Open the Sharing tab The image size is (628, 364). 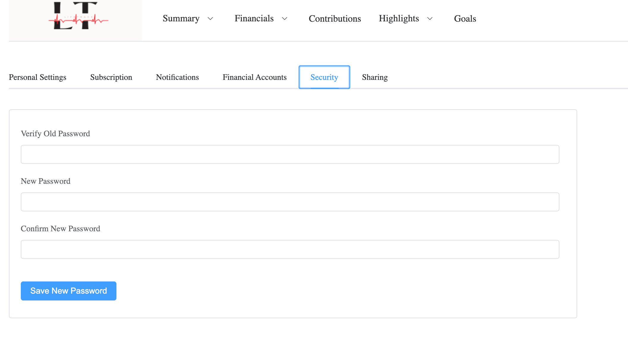tap(375, 77)
